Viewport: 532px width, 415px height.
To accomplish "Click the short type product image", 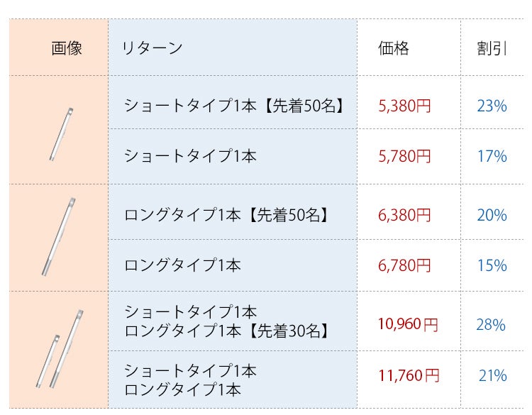I will (61, 133).
